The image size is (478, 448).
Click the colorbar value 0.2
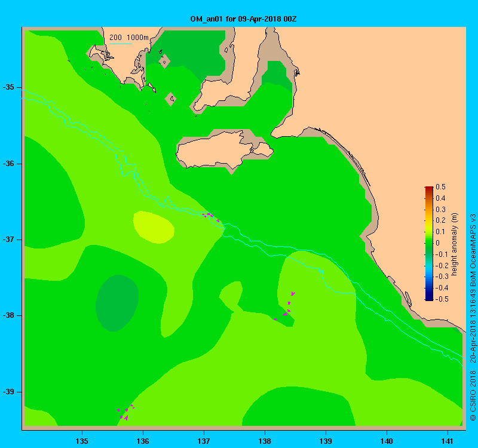[x=441, y=220]
